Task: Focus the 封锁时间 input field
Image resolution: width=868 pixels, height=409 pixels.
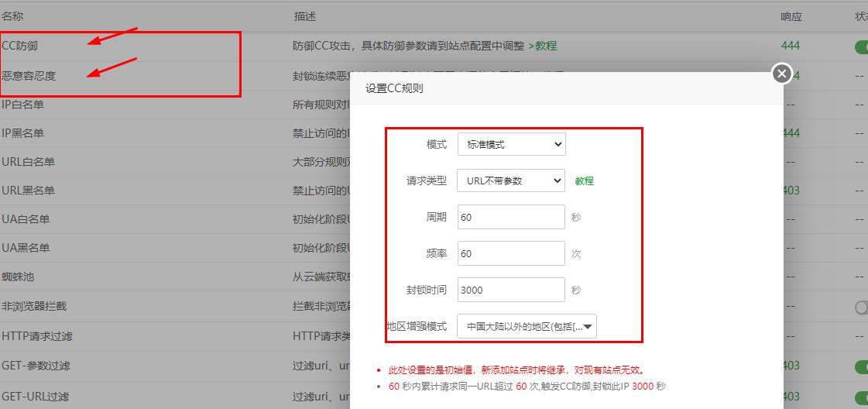Action: tap(511, 290)
